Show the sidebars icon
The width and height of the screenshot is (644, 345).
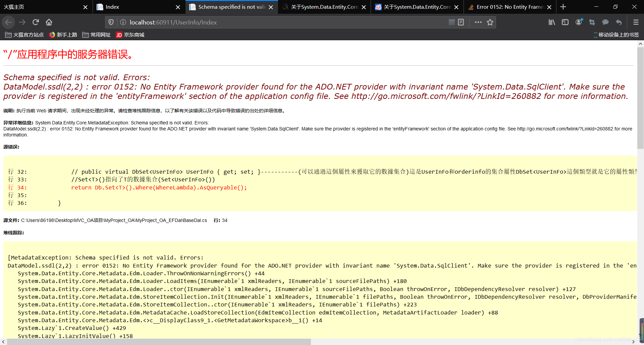[x=565, y=22]
